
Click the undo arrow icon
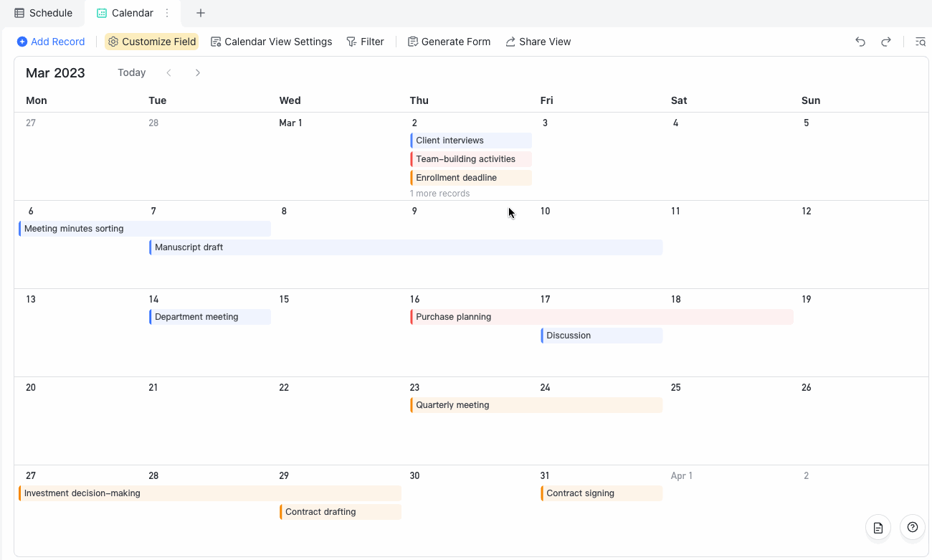(x=860, y=42)
